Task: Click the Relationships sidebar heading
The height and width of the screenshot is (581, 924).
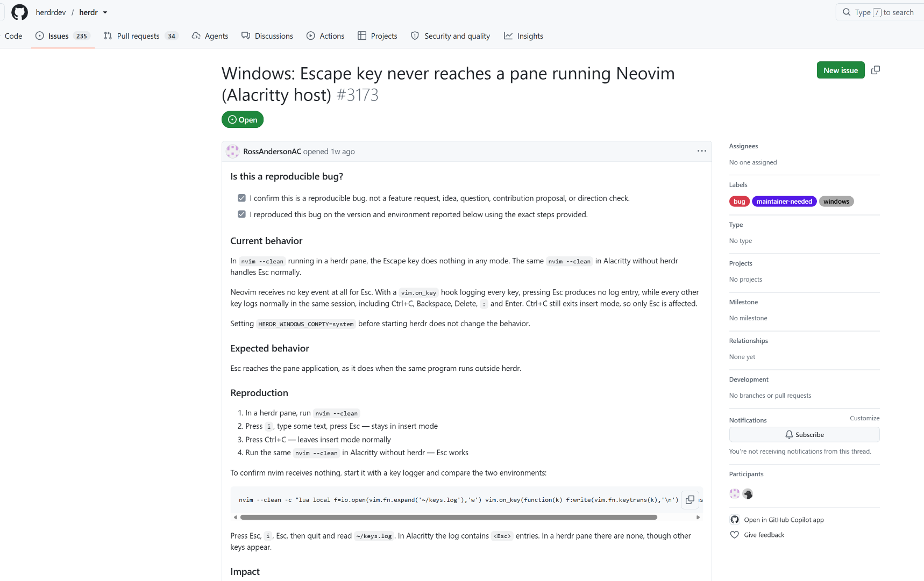Action: click(x=748, y=341)
